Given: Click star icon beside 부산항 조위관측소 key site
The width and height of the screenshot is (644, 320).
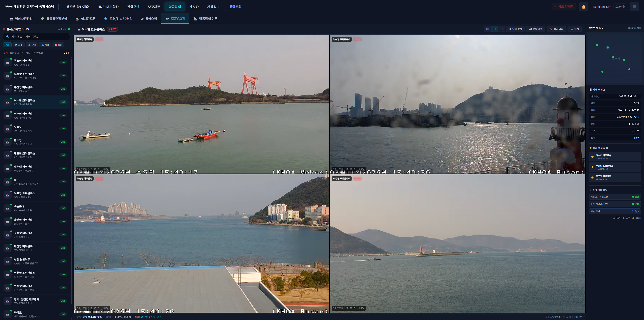Looking at the screenshot, I should tap(592, 167).
